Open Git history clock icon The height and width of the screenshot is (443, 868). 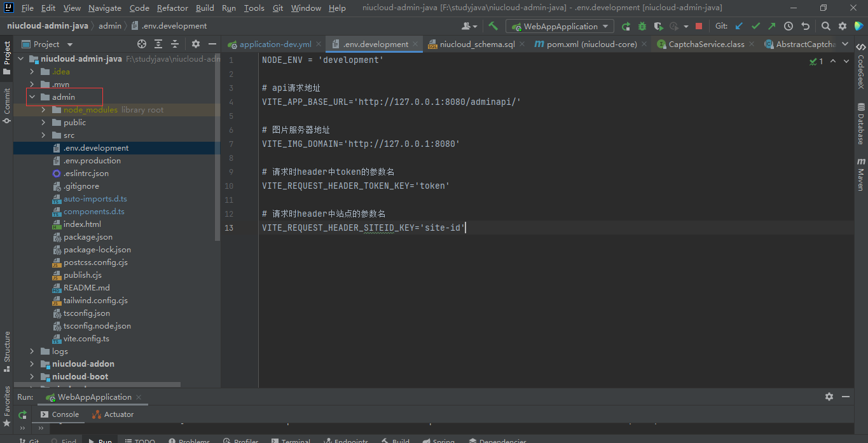[789, 26]
